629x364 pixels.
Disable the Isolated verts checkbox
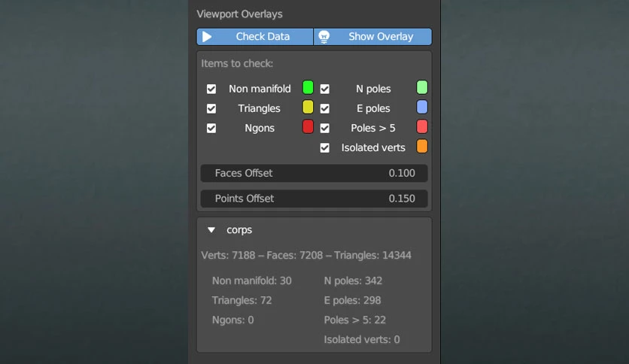(x=325, y=148)
